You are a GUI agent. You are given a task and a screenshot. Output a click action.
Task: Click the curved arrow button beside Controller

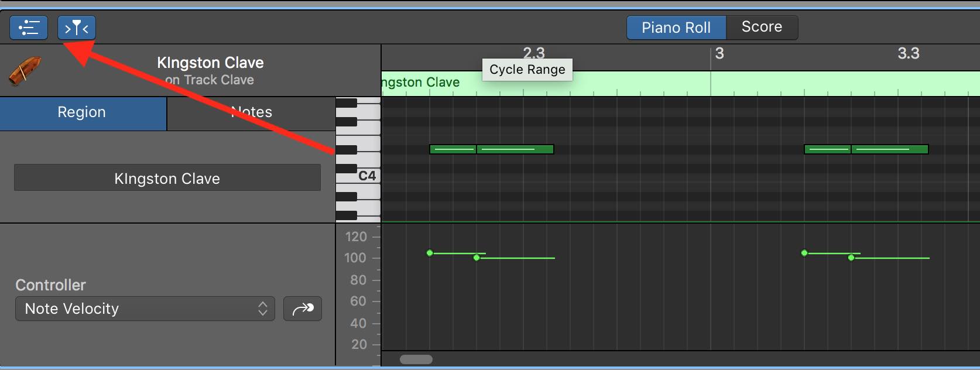(x=303, y=309)
